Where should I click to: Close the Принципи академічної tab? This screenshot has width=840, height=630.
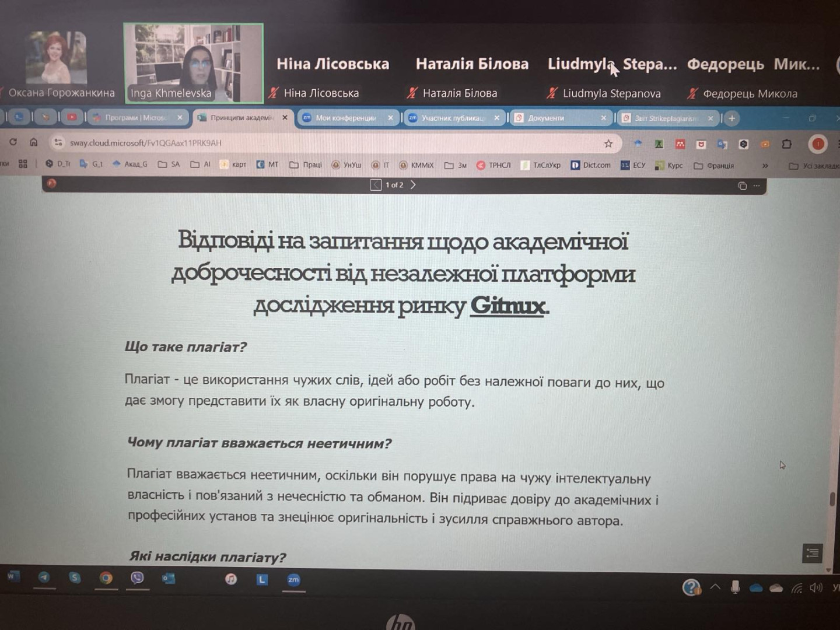(x=285, y=118)
